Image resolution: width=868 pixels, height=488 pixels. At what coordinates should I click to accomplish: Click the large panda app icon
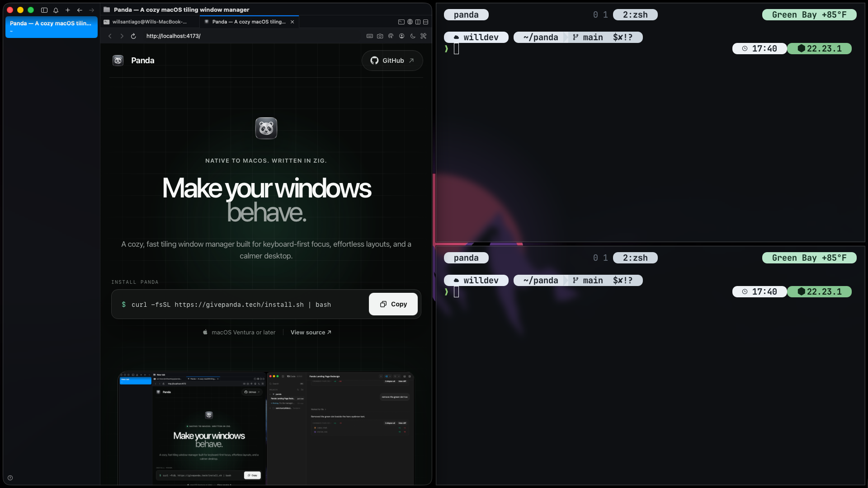(x=266, y=128)
